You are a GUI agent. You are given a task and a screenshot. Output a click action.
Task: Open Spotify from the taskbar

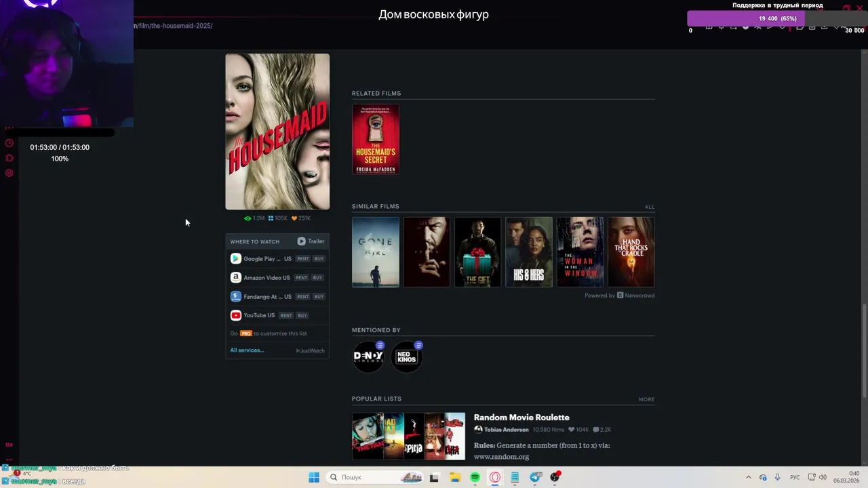click(x=475, y=477)
